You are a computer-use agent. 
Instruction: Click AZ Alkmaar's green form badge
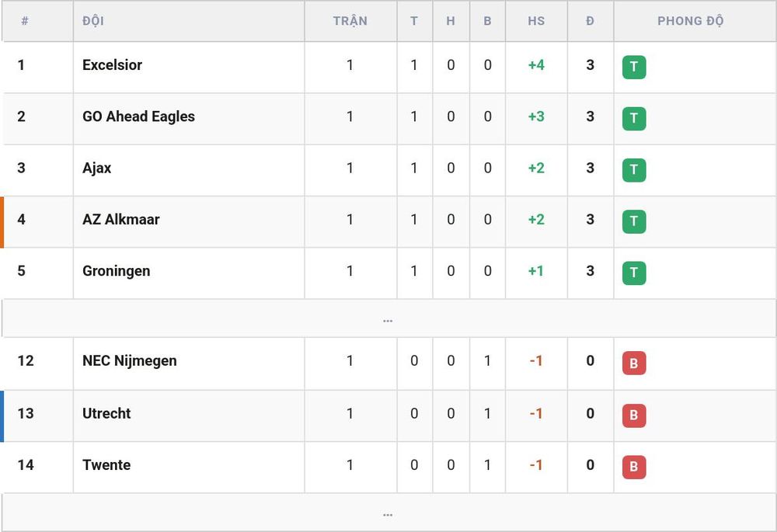tap(634, 221)
